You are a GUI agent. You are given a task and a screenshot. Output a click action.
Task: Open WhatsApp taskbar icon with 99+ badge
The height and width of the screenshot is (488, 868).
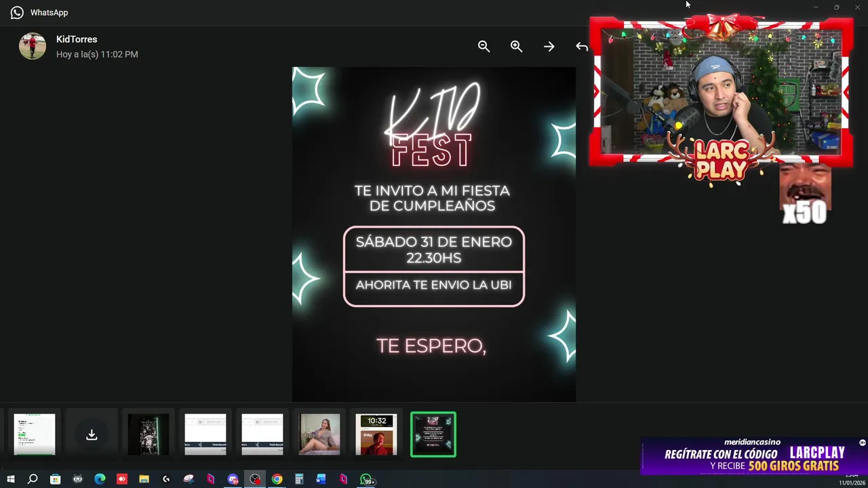pos(366,479)
